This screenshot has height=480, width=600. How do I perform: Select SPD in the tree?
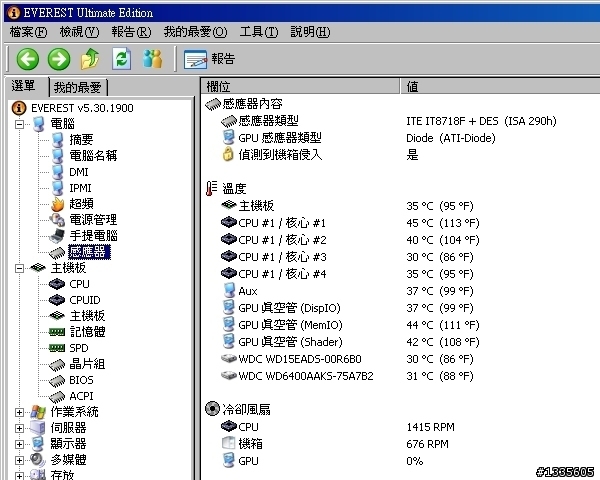coord(79,348)
